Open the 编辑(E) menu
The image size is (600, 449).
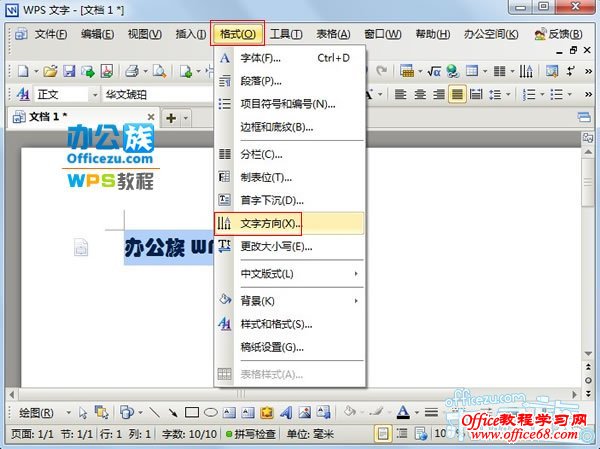(x=97, y=34)
